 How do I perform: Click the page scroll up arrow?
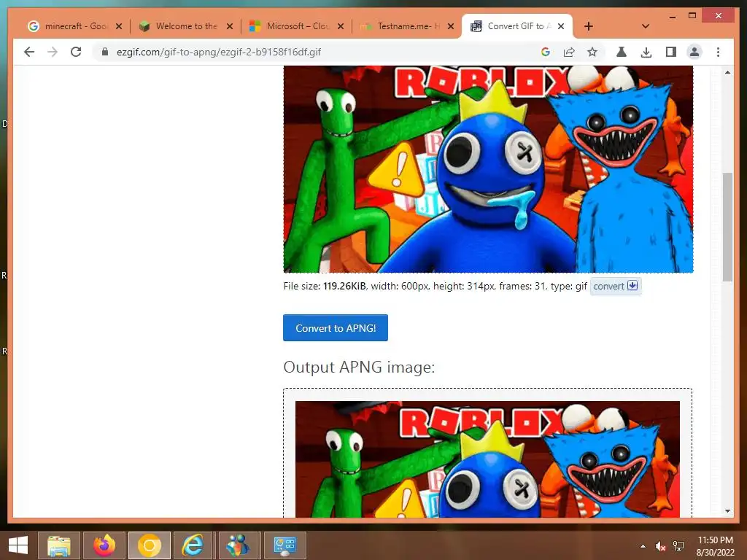(727, 72)
